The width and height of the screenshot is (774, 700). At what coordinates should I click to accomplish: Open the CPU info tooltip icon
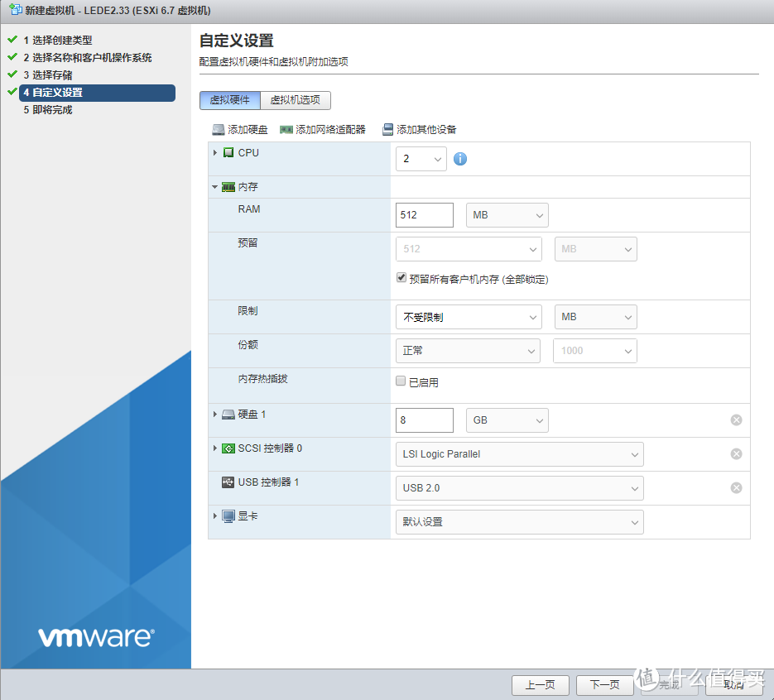pyautogui.click(x=459, y=159)
